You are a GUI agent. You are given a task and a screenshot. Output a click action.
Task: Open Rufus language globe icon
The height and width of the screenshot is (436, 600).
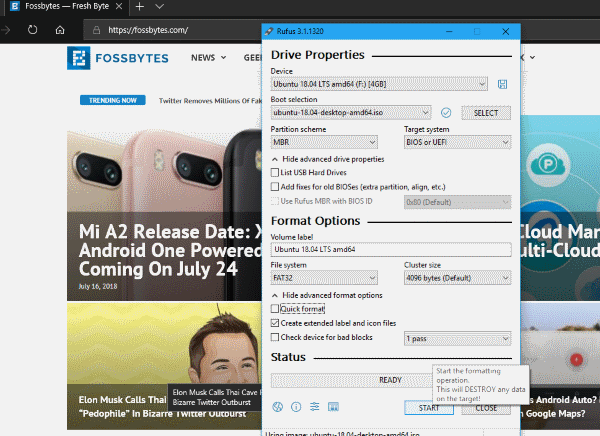[x=278, y=407]
